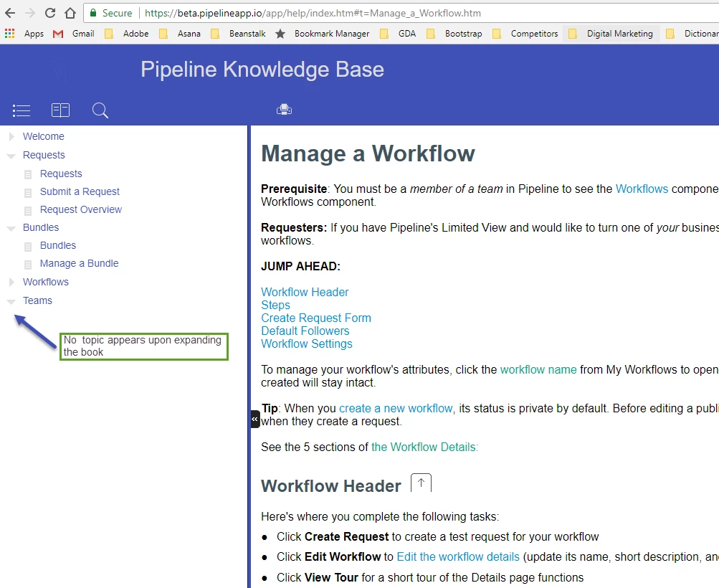719x588 pixels.
Task: Click the browser forward arrow
Action: (x=30, y=13)
